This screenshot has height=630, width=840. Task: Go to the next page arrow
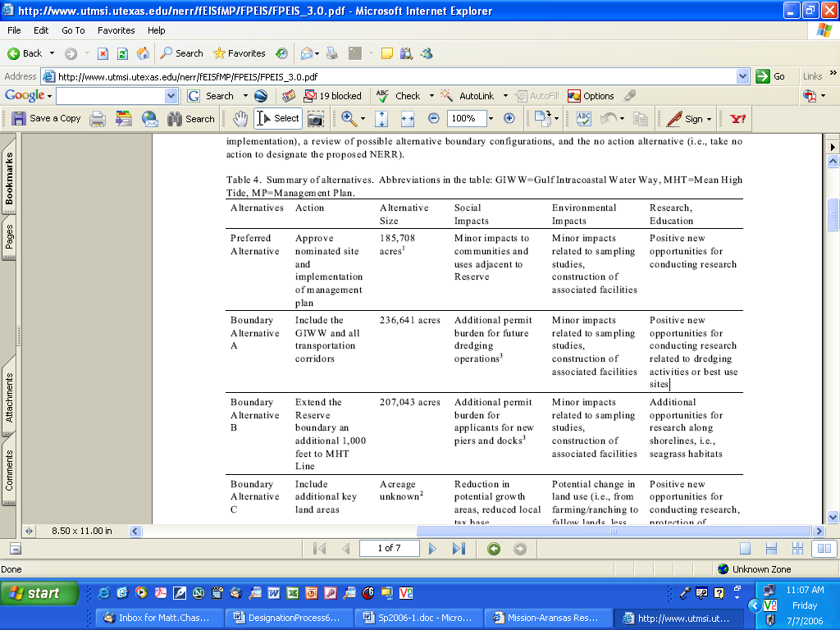click(432, 549)
